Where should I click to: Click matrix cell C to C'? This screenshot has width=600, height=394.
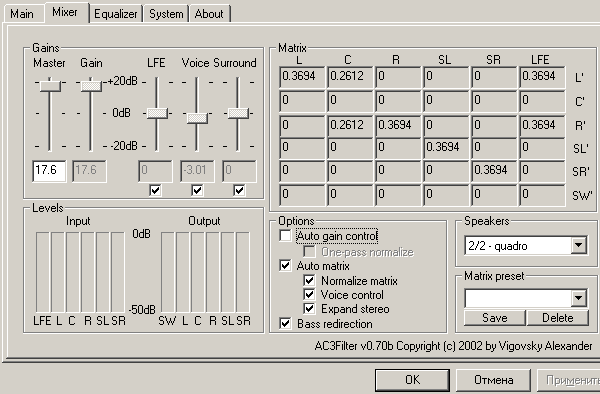pyautogui.click(x=350, y=102)
